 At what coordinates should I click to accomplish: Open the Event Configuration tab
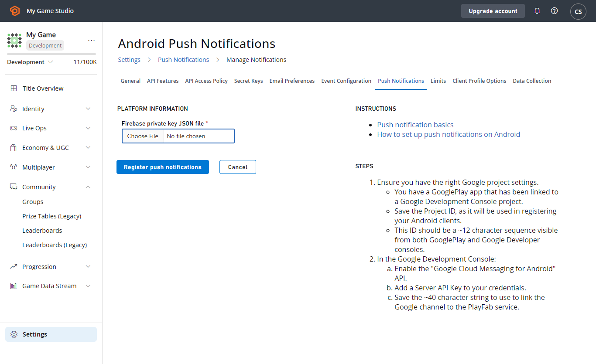[x=346, y=81]
